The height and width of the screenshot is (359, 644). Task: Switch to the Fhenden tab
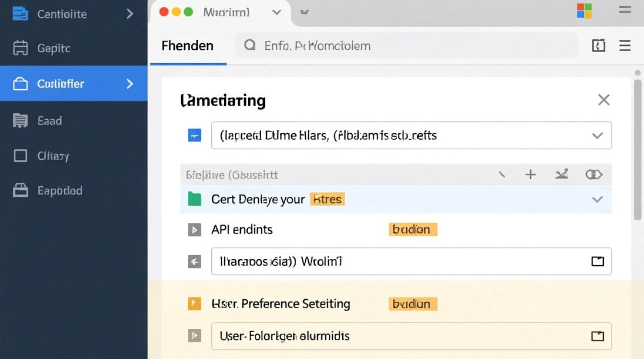coord(187,46)
